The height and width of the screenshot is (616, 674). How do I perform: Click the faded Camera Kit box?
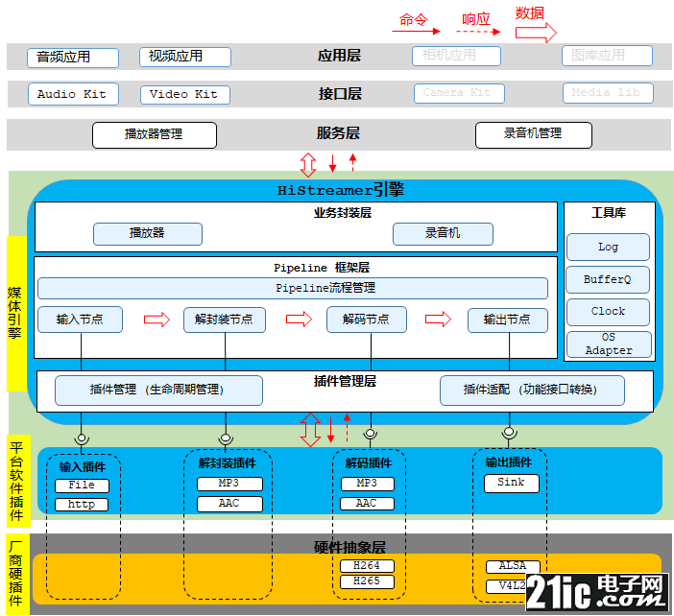(459, 93)
